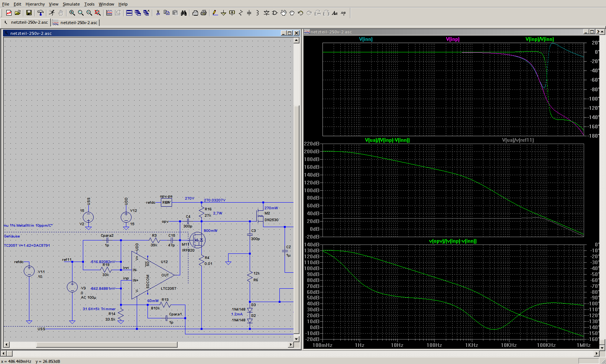This screenshot has width=606, height=364.
Task: Click the New Schematic toolbar icon
Action: (9, 13)
